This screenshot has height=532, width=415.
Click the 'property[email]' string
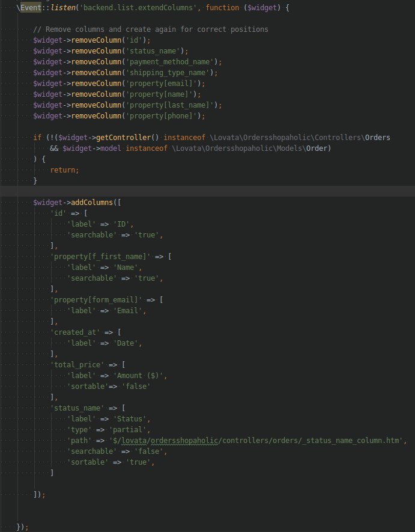point(163,84)
